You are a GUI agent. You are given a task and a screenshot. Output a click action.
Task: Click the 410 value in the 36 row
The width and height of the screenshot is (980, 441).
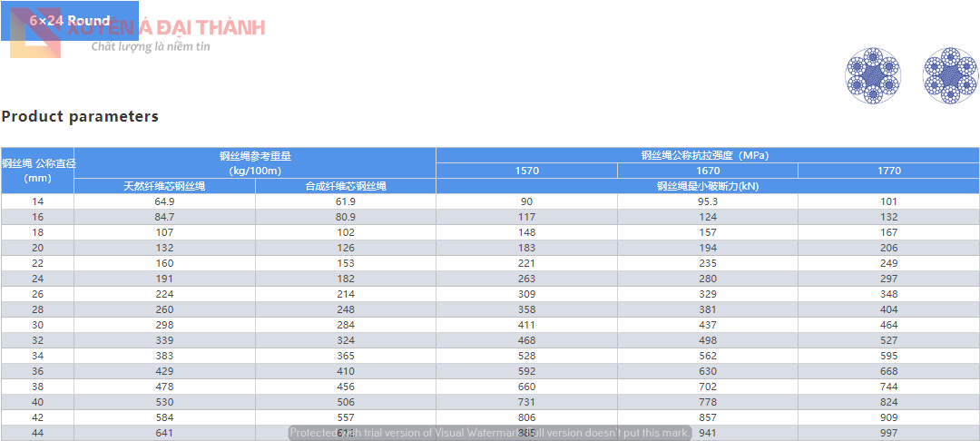pos(346,371)
